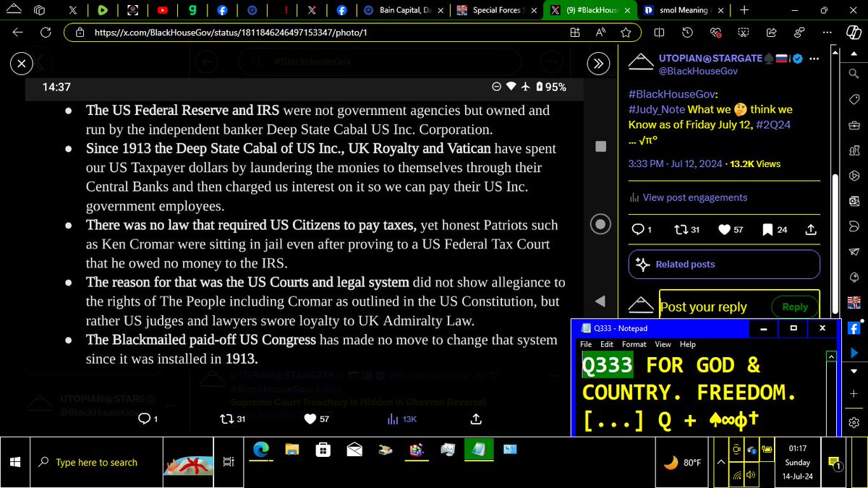This screenshot has width=868, height=488.
Task: Click the browser address bar URL
Action: tap(230, 33)
